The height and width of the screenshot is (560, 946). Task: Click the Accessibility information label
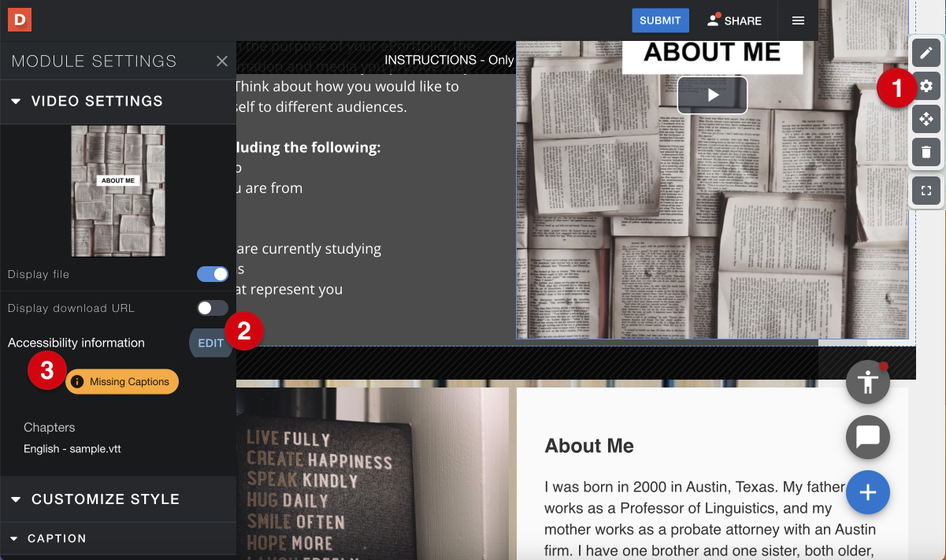(76, 343)
